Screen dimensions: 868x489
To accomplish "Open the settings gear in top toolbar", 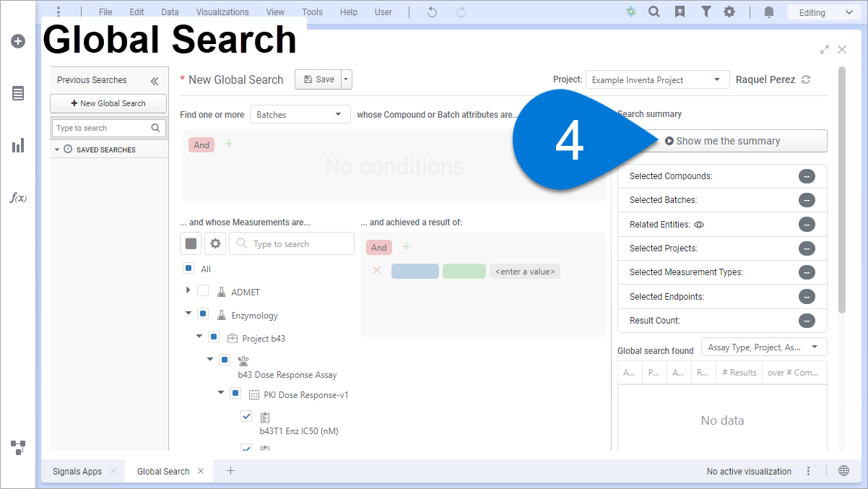I will pyautogui.click(x=730, y=12).
